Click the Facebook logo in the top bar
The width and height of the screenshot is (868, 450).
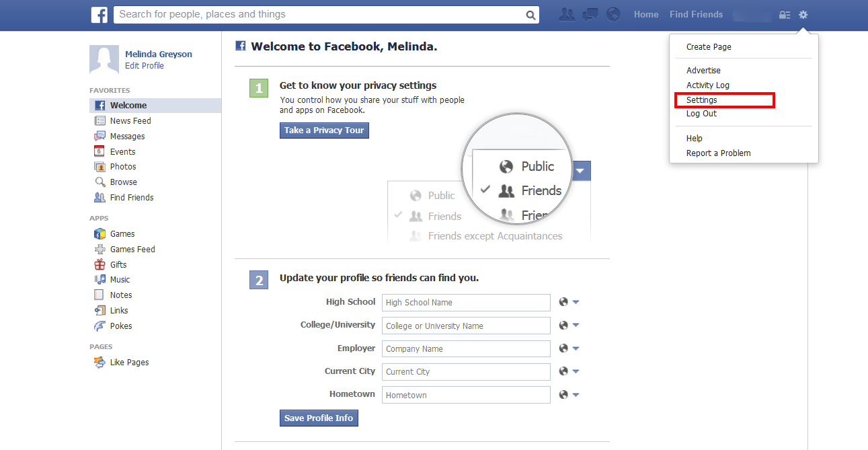[x=100, y=15]
